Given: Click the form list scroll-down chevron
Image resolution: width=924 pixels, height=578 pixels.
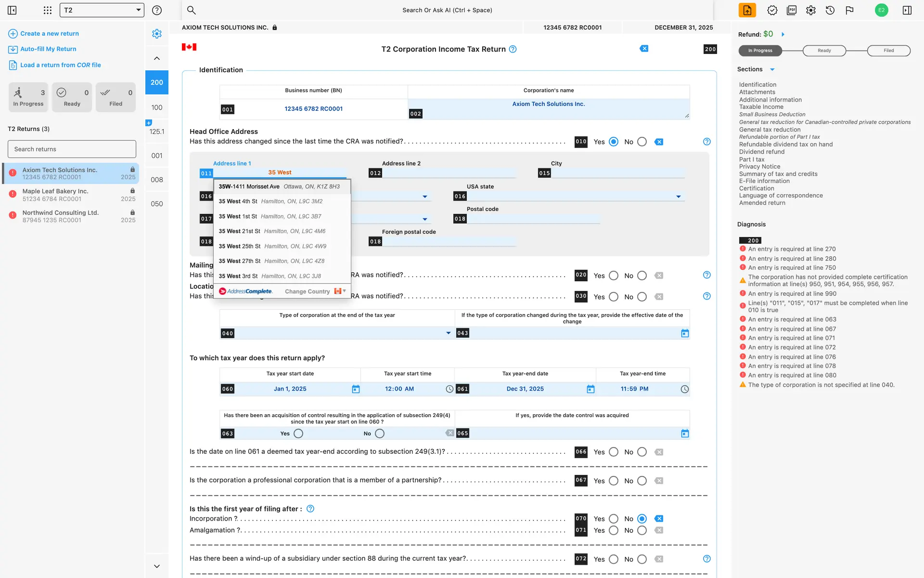Looking at the screenshot, I should [x=157, y=566].
